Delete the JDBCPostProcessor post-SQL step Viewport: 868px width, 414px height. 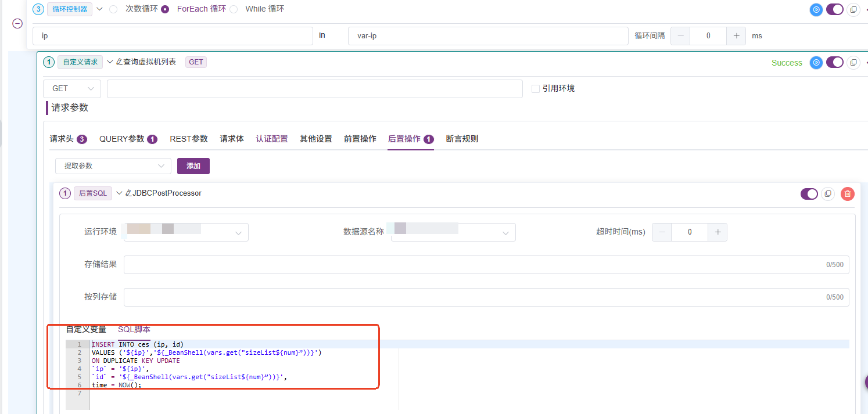tap(848, 194)
